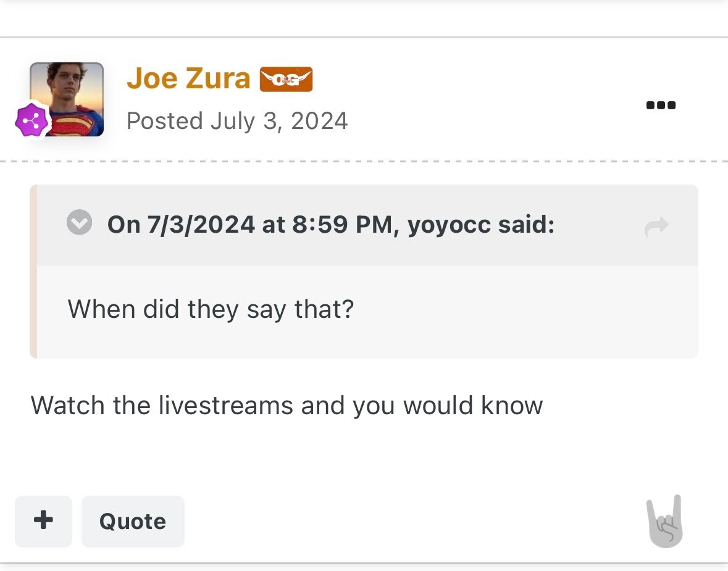Click the tan left border of quote
728x571 pixels.
coord(33,272)
